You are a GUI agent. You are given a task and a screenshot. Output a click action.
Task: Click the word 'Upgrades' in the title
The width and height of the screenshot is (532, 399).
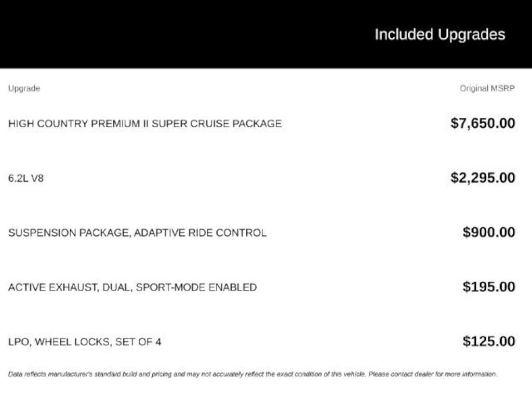(x=471, y=35)
